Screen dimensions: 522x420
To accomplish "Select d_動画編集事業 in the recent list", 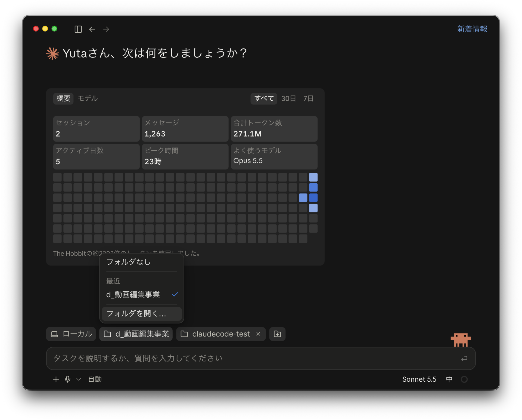I will pos(142,294).
